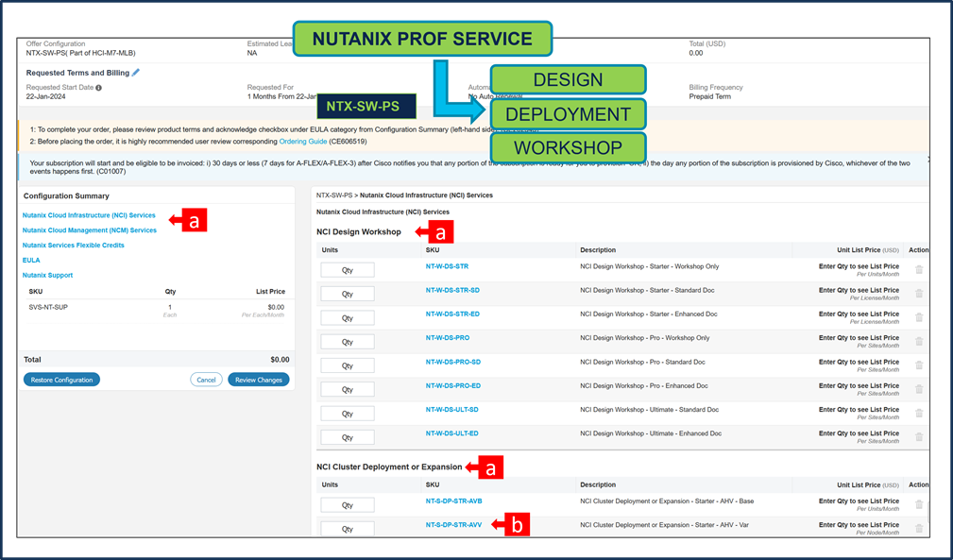Open Requested Start Date info icon
The image size is (953, 560).
[98, 88]
